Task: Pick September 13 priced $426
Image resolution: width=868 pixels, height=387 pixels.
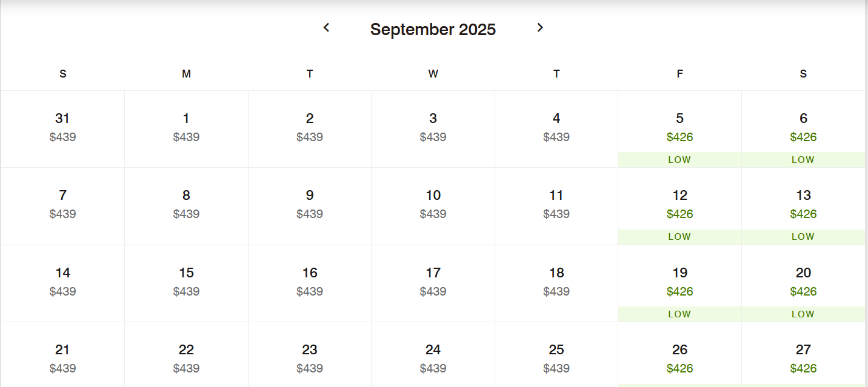Action: point(803,206)
